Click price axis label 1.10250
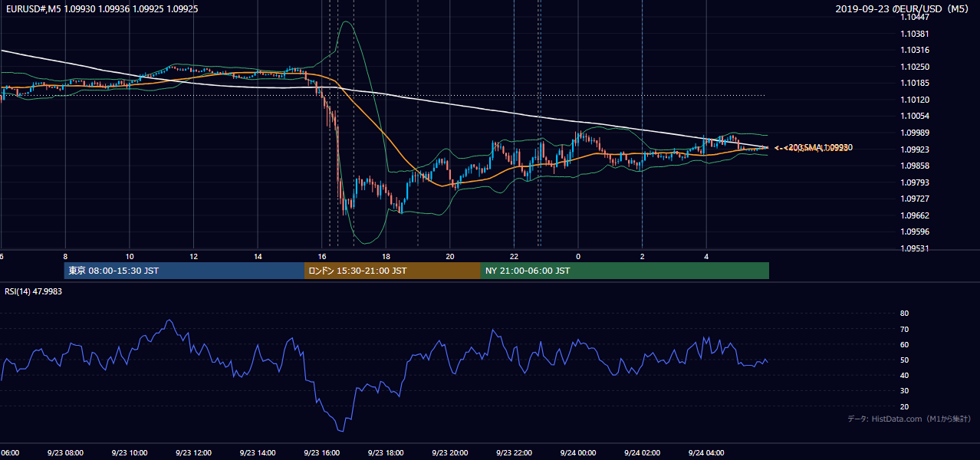This screenshot has width=980, height=460. (x=916, y=67)
